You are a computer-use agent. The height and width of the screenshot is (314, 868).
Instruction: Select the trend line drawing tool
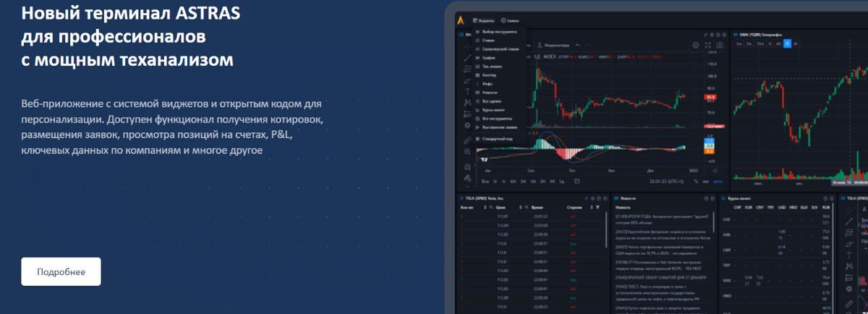point(467,58)
